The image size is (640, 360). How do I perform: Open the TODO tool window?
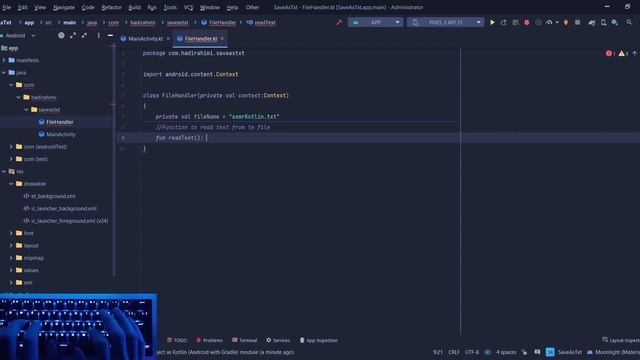click(x=177, y=340)
